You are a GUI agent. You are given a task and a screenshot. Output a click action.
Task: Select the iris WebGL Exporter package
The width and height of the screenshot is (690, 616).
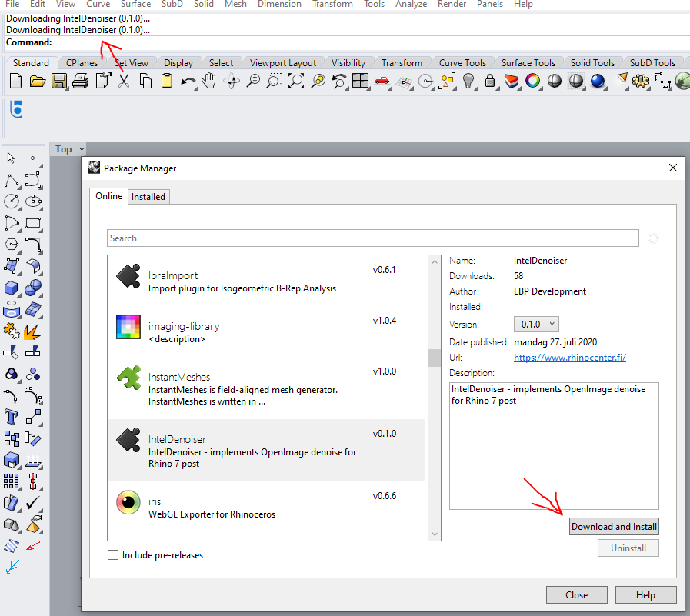click(x=266, y=507)
